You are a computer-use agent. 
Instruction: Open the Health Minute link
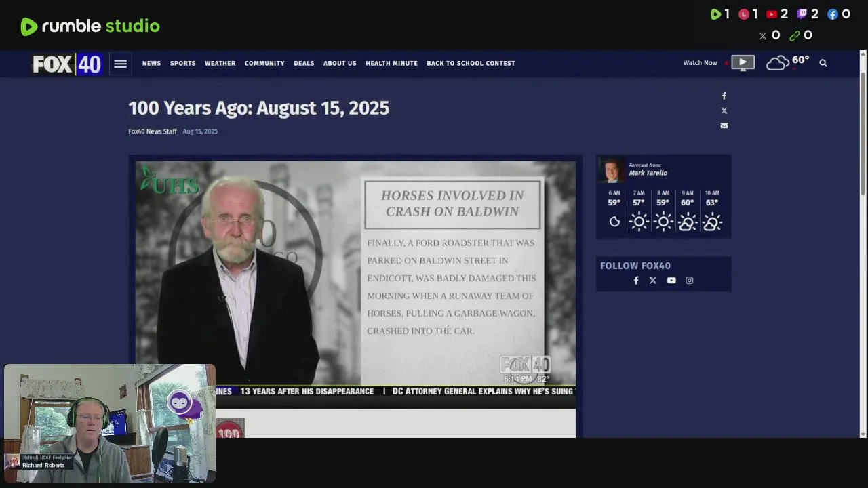pyautogui.click(x=391, y=63)
